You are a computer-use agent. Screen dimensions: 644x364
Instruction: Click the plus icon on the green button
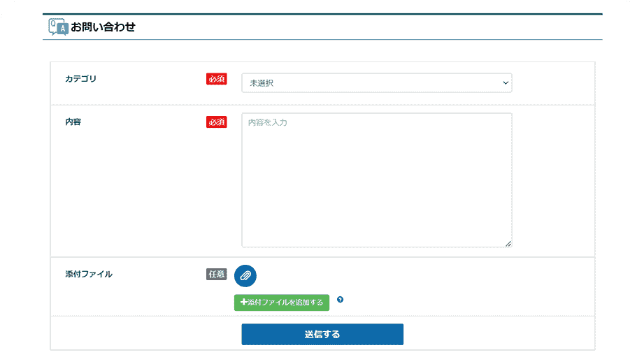point(243,303)
